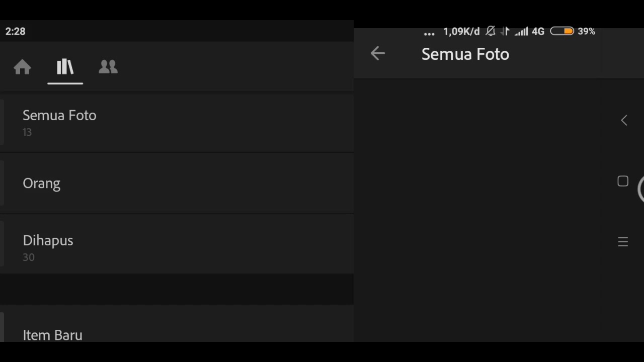The width and height of the screenshot is (644, 362).
Task: Tap the 39% battery percentage
Action: click(x=586, y=31)
